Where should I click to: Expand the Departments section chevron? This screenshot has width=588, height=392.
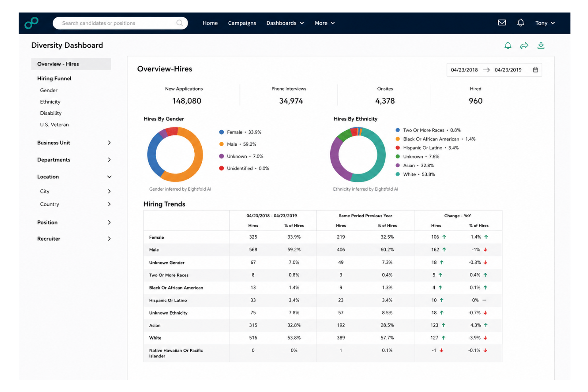(109, 160)
